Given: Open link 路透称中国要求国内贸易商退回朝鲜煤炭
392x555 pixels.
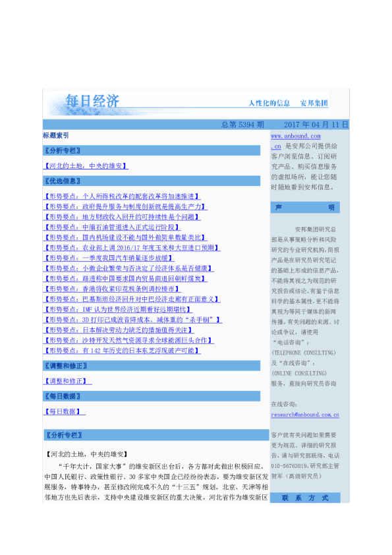Looking at the screenshot, I should tap(125, 279).
